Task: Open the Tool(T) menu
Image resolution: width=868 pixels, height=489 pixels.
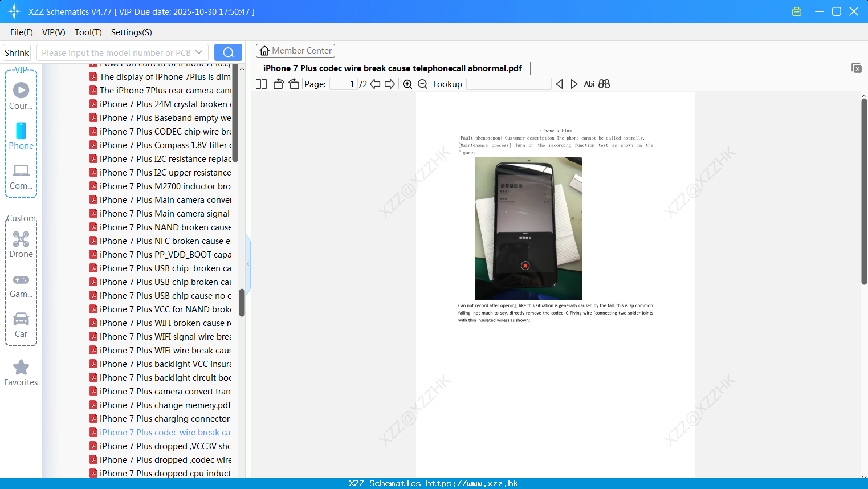Action: (88, 32)
